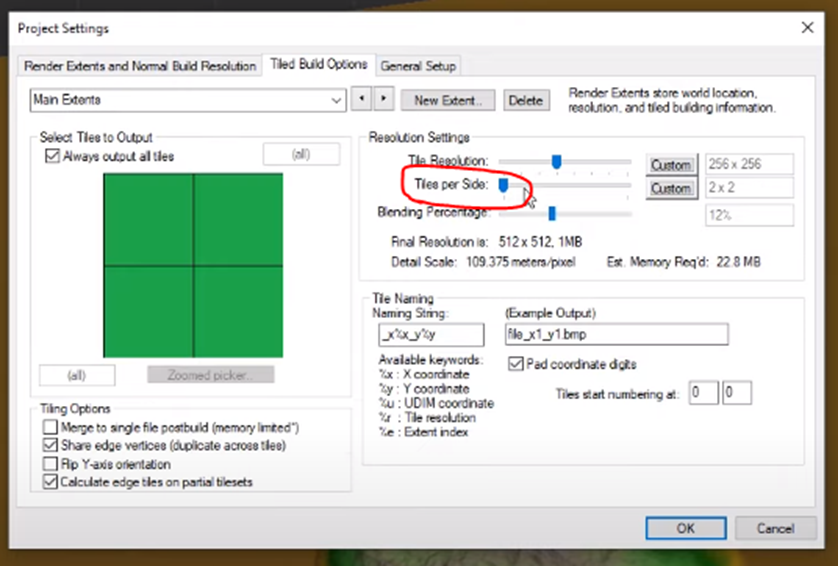Click the '%r : Tile resolution' keyword text
The image size is (838, 566).
[x=427, y=417]
